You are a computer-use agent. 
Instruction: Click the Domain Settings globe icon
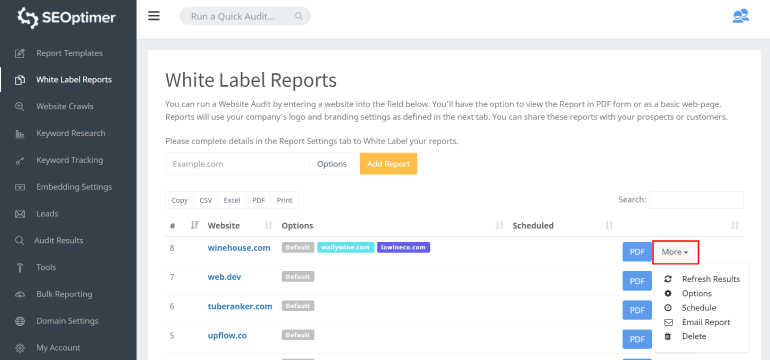20,321
